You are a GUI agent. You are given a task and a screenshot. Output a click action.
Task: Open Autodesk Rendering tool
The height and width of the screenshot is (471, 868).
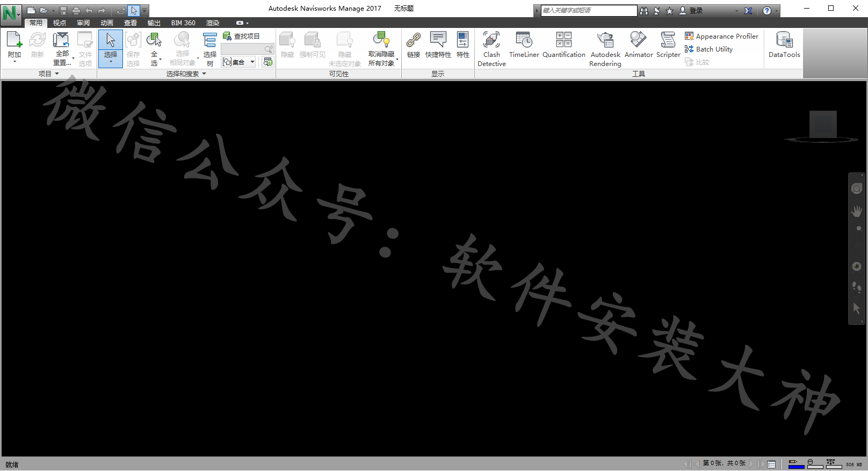[605, 49]
